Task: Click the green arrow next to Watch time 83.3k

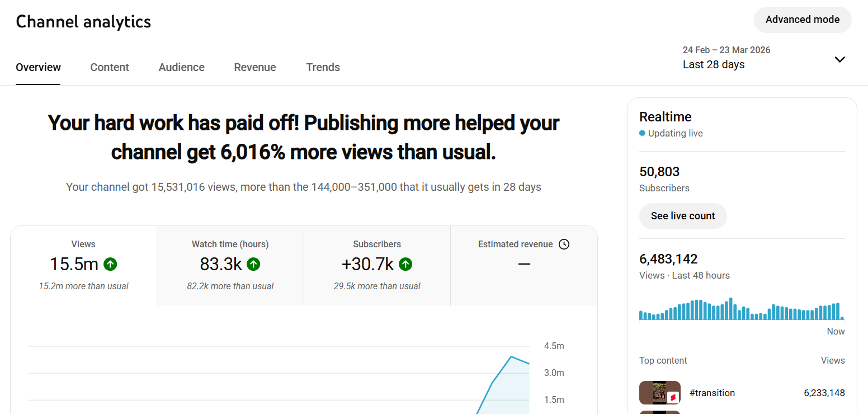Action: [253, 264]
